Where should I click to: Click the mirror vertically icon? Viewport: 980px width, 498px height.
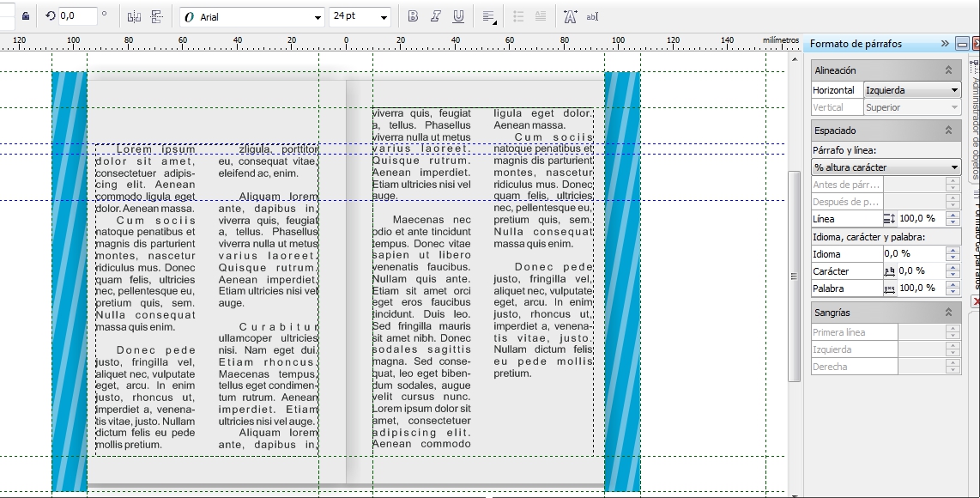[157, 16]
